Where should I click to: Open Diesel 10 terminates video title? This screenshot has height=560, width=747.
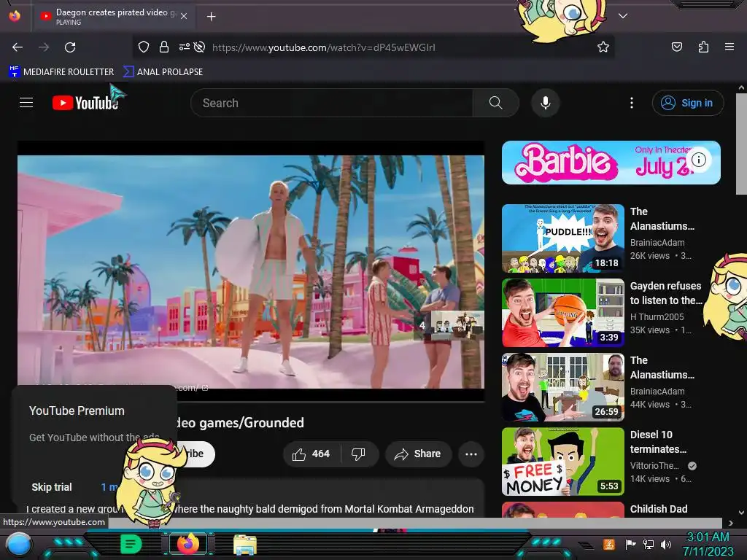coord(659,442)
